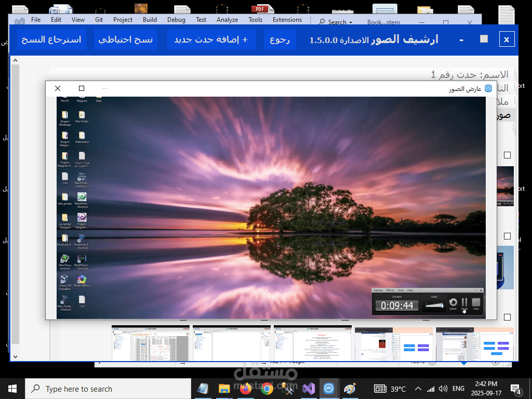Click the audio level slider in the recorder widget
The image size is (532, 399).
pyautogui.click(x=435, y=305)
